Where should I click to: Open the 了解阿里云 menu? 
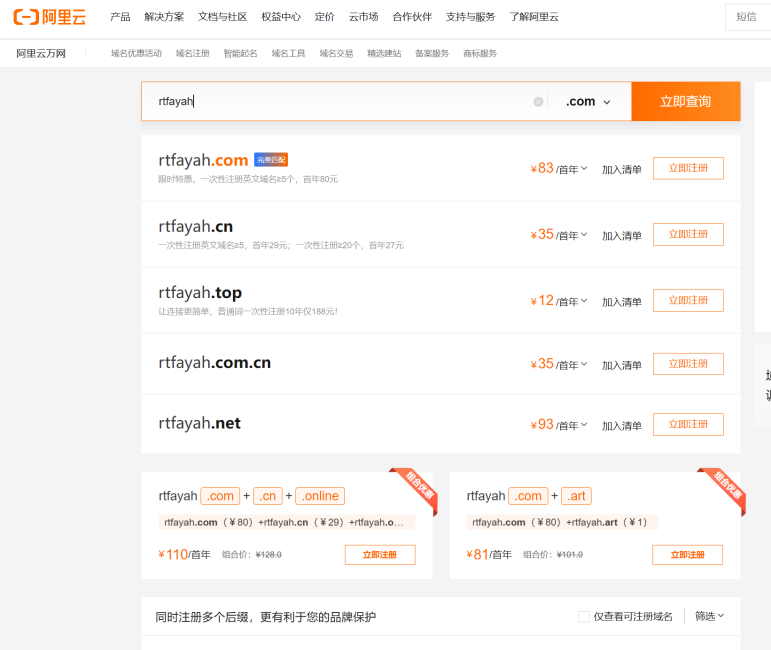click(x=534, y=17)
